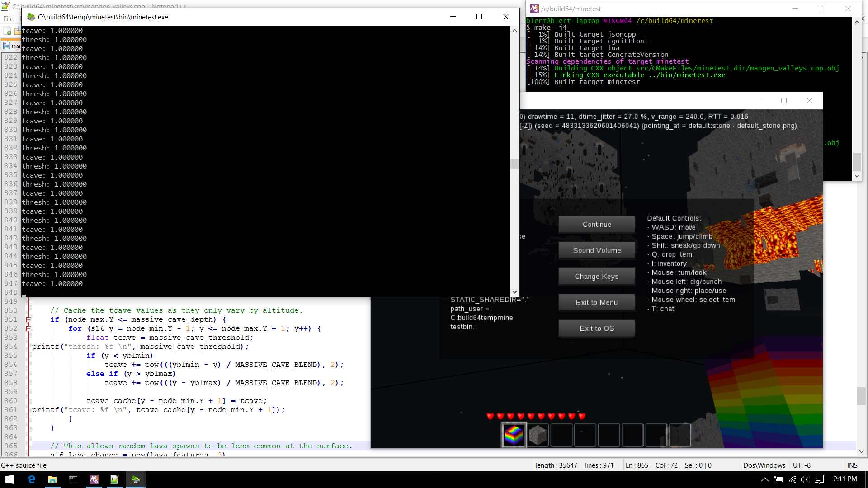Click the Notepad++ taskbar icon
The image size is (868, 488).
[x=114, y=479]
